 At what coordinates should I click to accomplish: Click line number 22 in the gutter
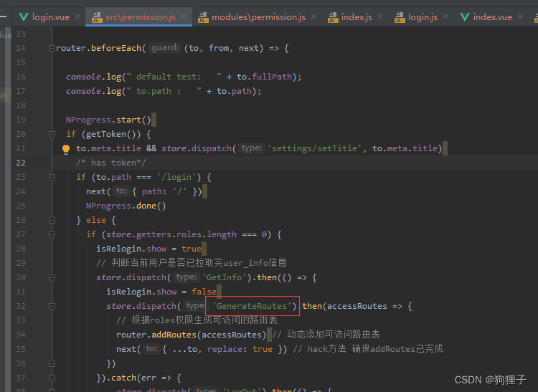[x=21, y=163]
